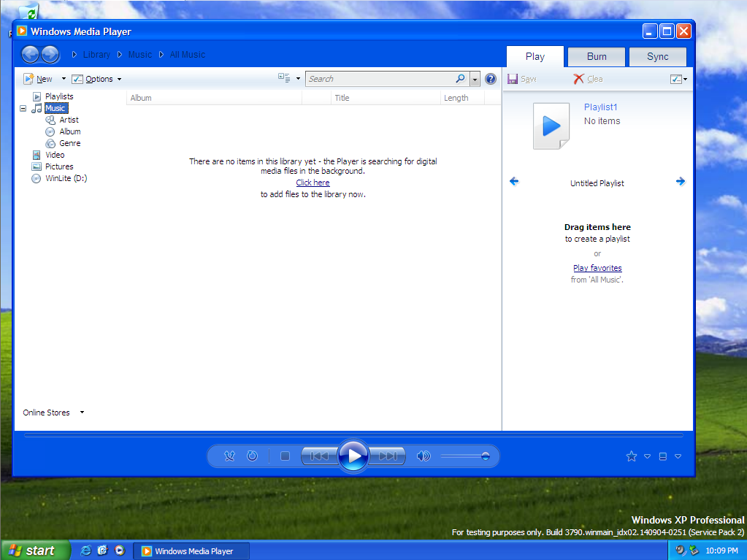Switch to compact mode icon
Screen dimensions: 747x560
click(662, 456)
